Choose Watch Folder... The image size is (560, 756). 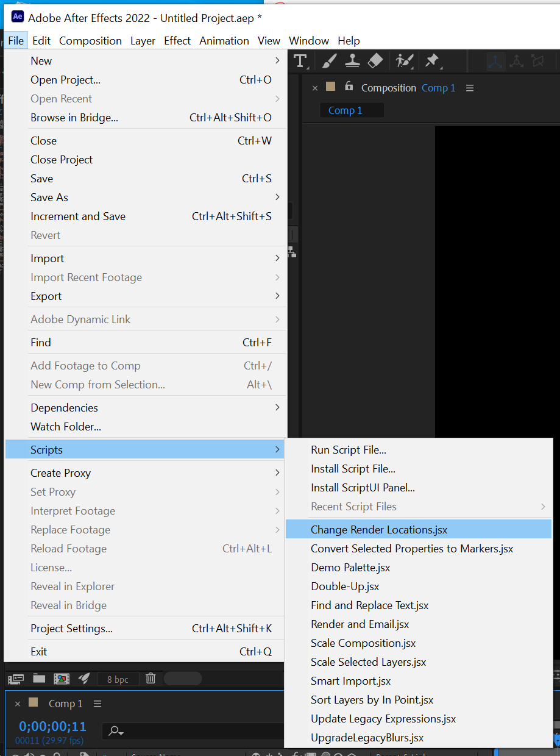tap(145, 427)
